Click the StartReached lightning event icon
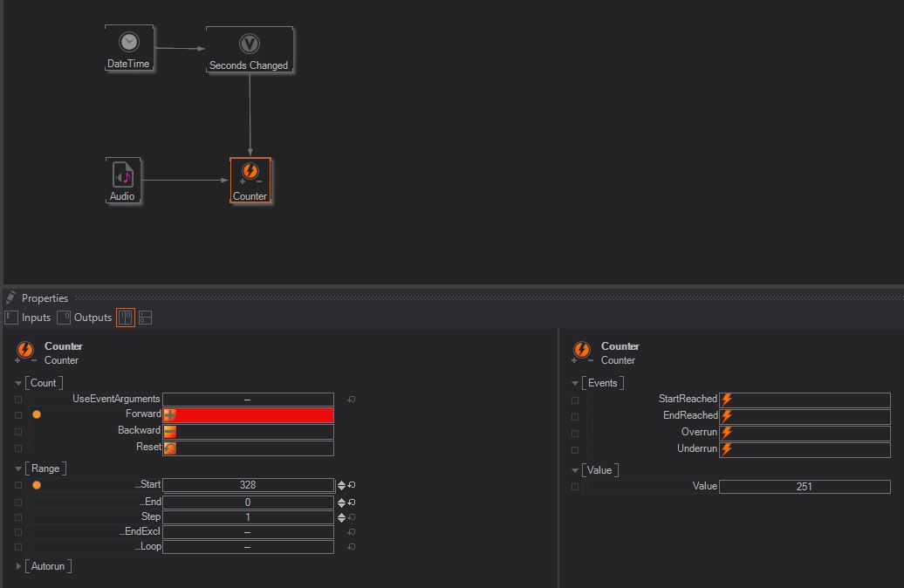 pos(727,400)
